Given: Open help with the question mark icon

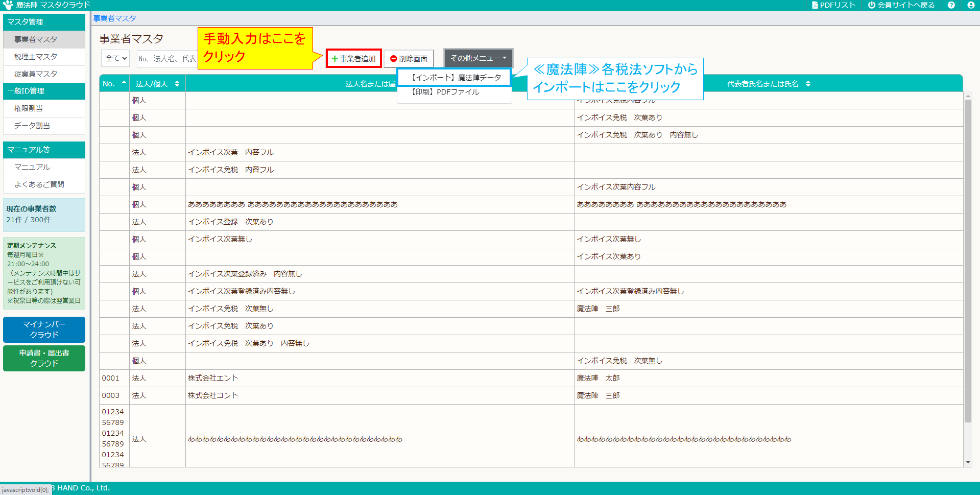Looking at the screenshot, I should (951, 6).
